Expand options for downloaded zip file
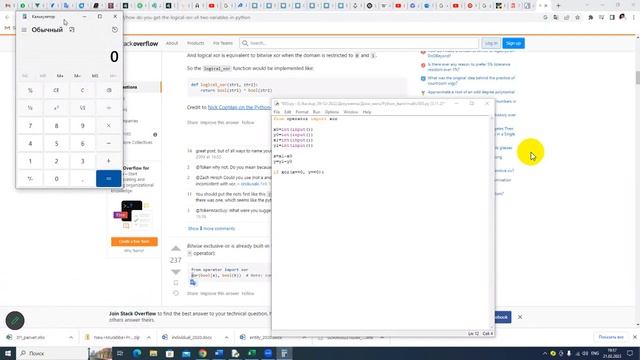The width and height of the screenshot is (640, 360). (x=149, y=338)
